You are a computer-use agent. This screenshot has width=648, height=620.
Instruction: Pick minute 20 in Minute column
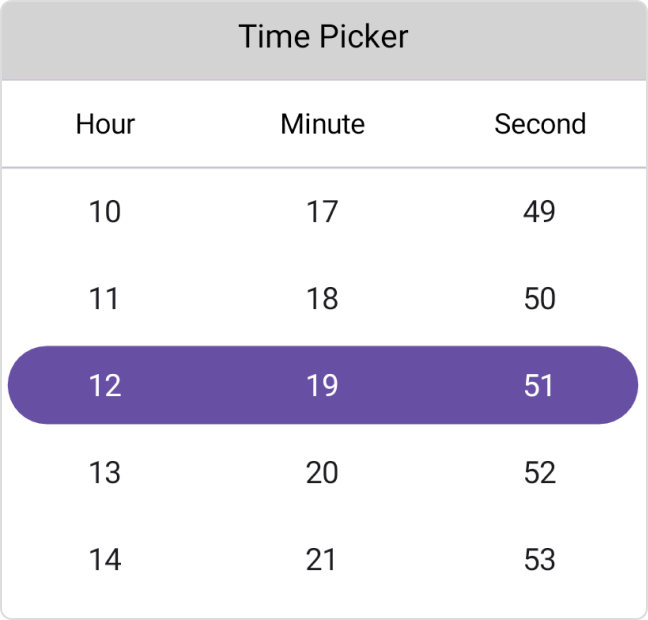[322, 472]
